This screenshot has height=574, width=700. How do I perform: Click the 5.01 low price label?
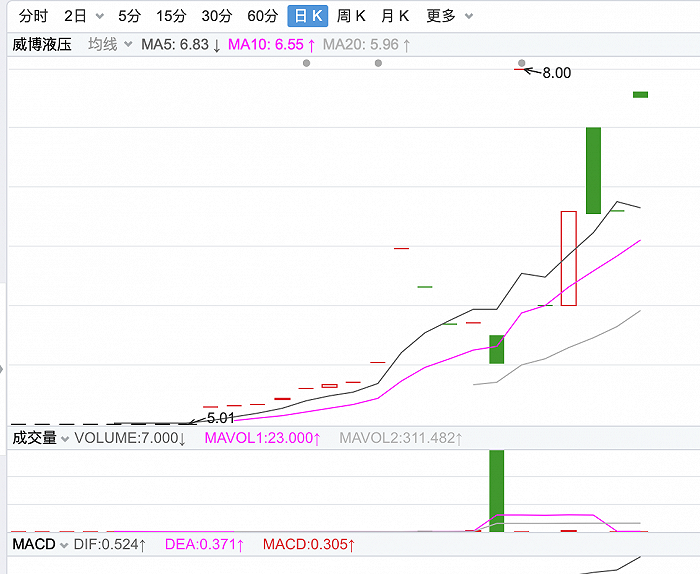[221, 418]
